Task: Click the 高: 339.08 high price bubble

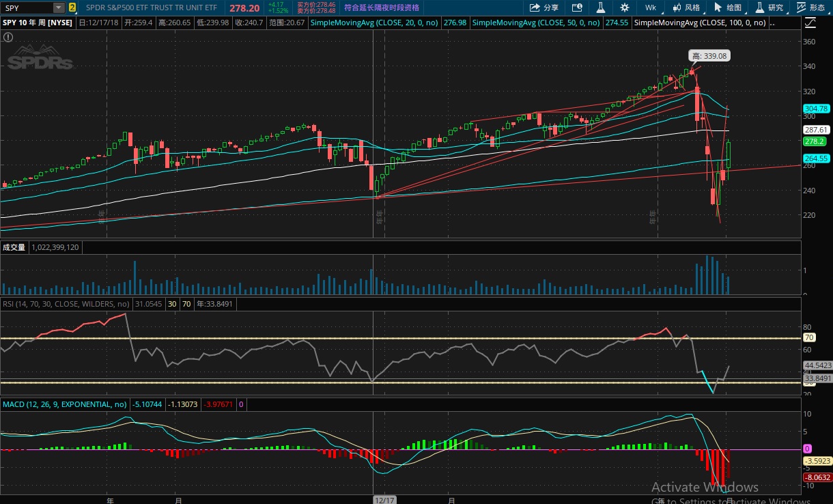Action: [709, 56]
